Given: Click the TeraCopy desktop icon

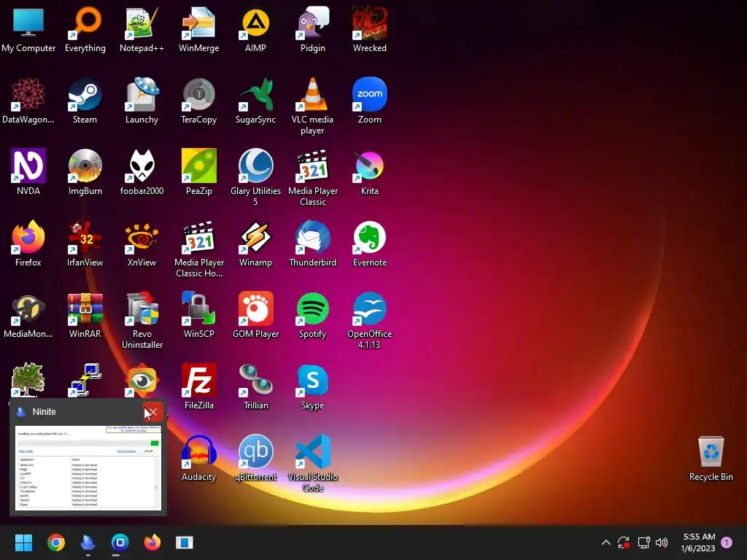Looking at the screenshot, I should point(198,101).
